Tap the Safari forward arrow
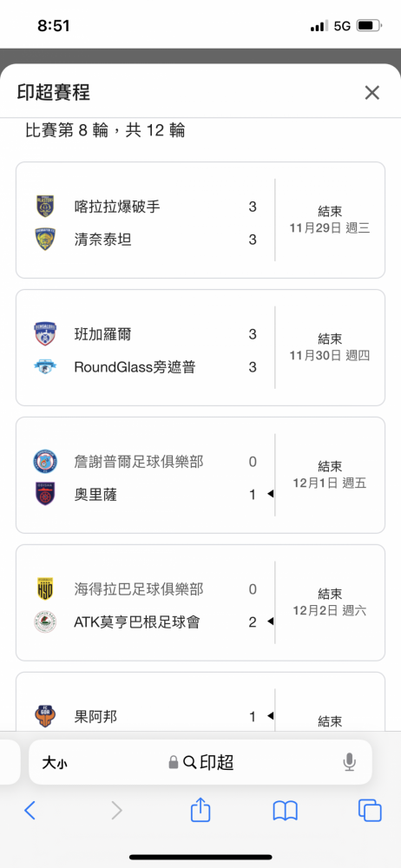Screen dimensions: 401x868 [x=116, y=811]
